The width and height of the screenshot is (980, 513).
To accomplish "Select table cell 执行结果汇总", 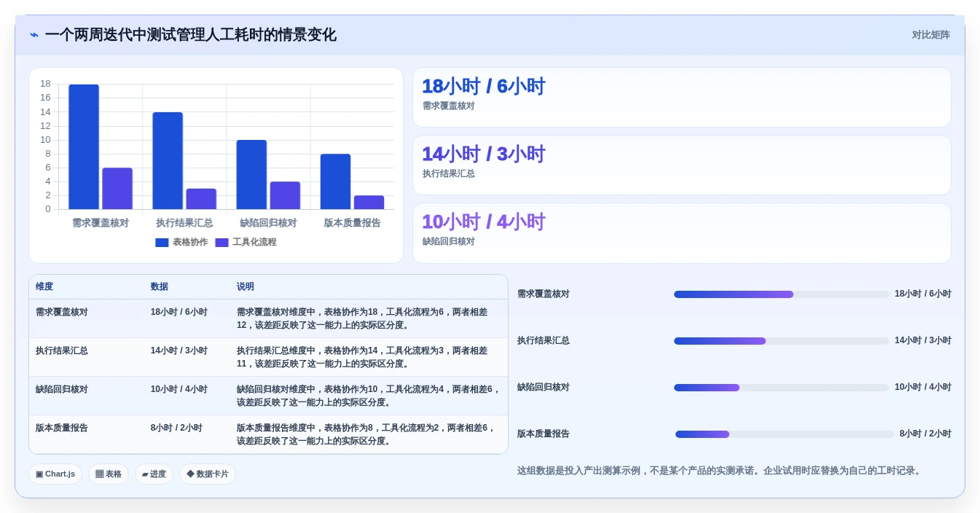I will [62, 351].
